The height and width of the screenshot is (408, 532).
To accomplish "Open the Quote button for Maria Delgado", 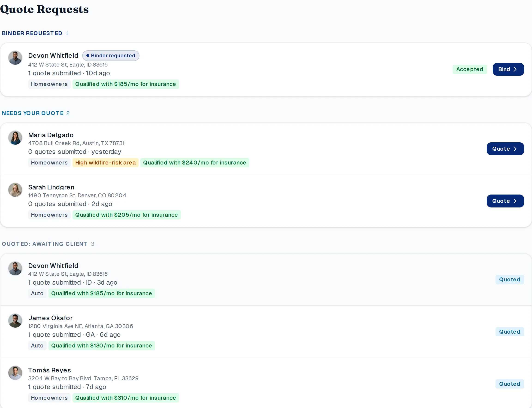I will point(505,149).
